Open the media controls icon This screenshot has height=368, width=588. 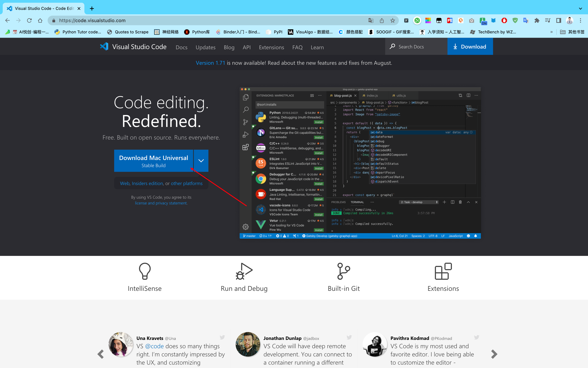click(x=548, y=20)
